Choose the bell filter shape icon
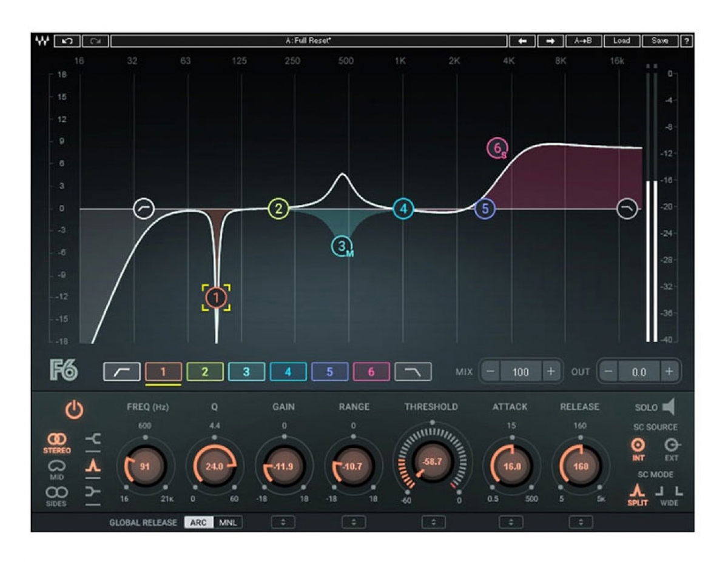This screenshot has width=728, height=562. (x=93, y=466)
